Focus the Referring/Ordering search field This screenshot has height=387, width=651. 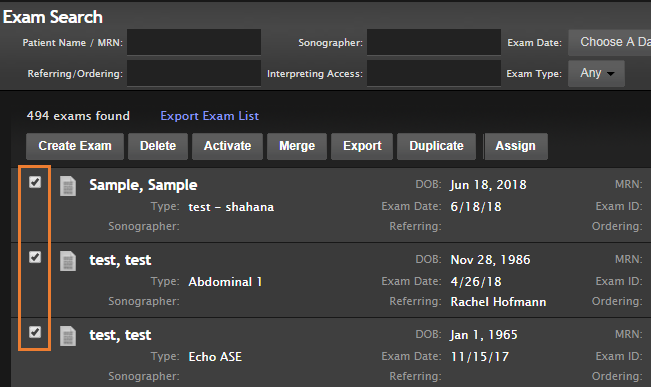pyautogui.click(x=194, y=73)
